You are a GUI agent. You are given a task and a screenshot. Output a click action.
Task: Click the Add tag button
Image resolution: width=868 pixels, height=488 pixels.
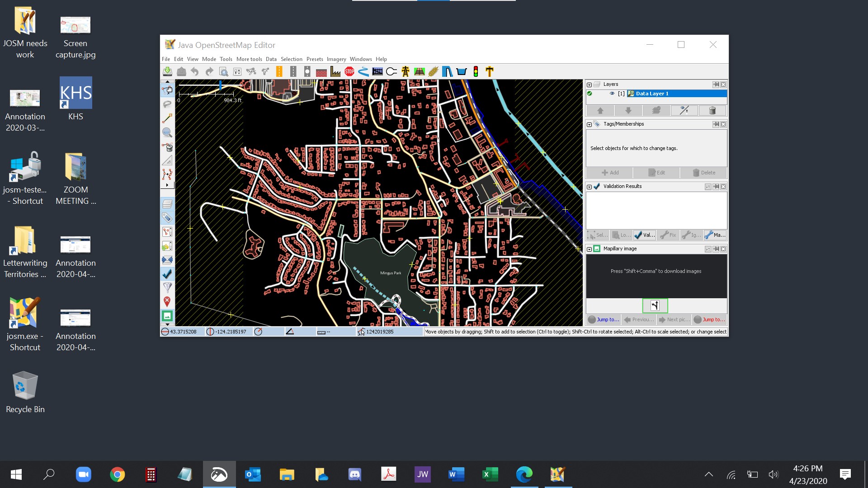609,173
